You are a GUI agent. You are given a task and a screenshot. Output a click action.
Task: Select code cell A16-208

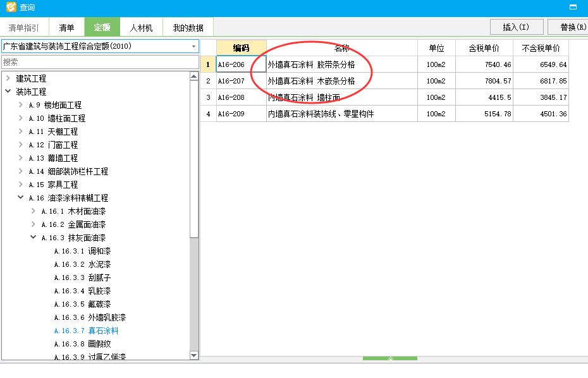pyautogui.click(x=241, y=97)
